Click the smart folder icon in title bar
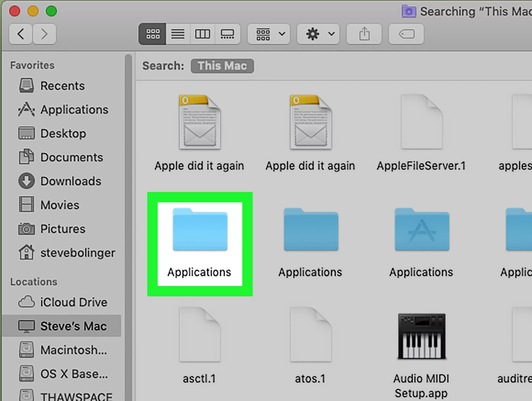The height and width of the screenshot is (401, 532). click(x=409, y=11)
